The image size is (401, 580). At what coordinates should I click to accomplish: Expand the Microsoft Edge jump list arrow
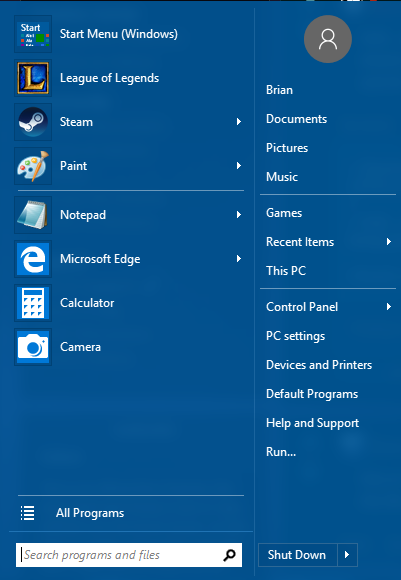click(239, 259)
